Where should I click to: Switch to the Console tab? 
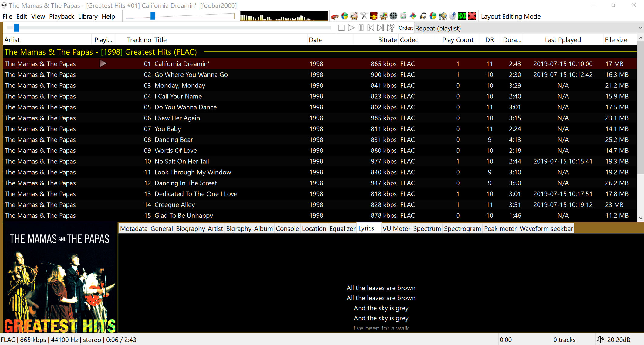point(287,228)
